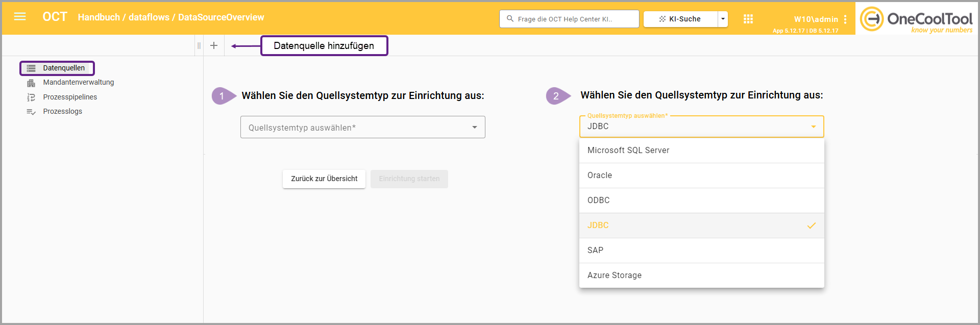The image size is (980, 325).
Task: Select the checked JDBC option
Action: tap(701, 226)
